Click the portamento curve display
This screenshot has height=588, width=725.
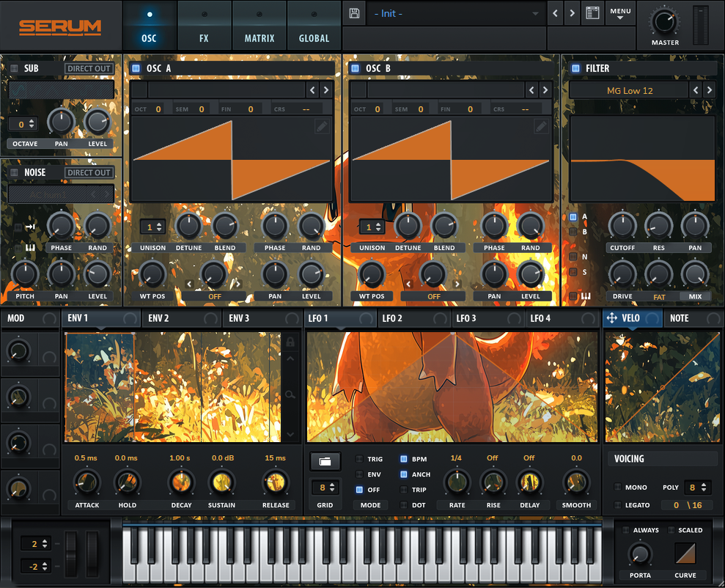pos(685,554)
